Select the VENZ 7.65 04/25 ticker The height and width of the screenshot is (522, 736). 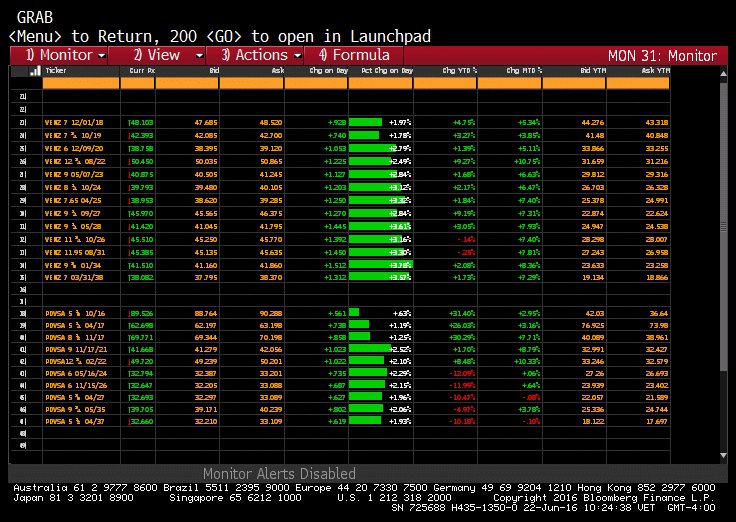point(73,200)
